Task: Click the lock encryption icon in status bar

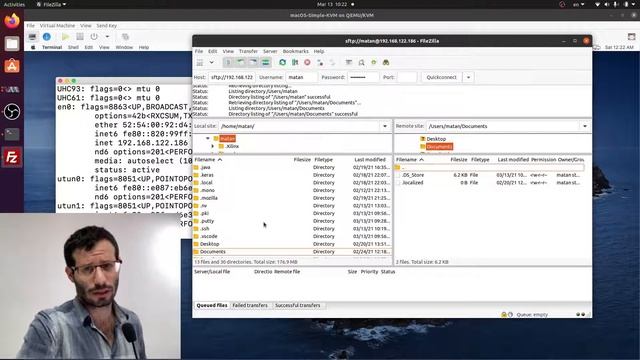Action: click(x=504, y=314)
